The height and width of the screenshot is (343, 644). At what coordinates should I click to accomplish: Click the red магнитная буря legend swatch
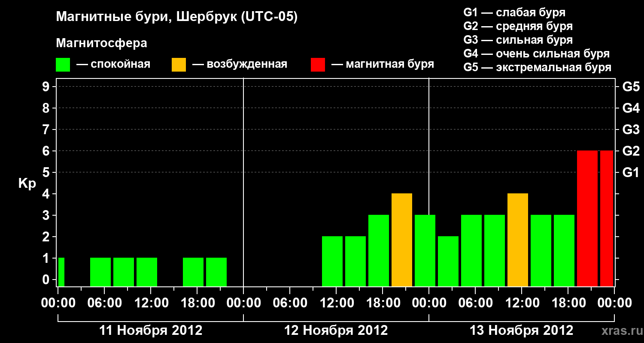[x=318, y=65]
